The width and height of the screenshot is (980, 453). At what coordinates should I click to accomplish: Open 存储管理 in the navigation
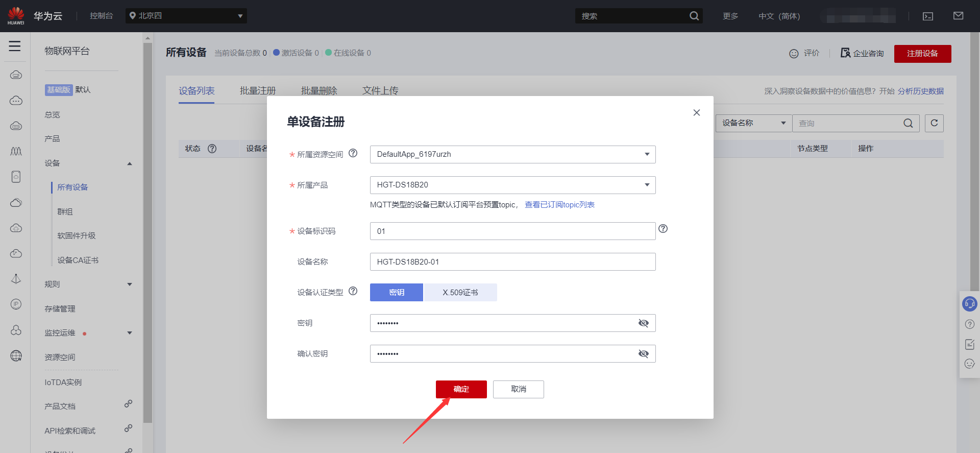coord(60,308)
